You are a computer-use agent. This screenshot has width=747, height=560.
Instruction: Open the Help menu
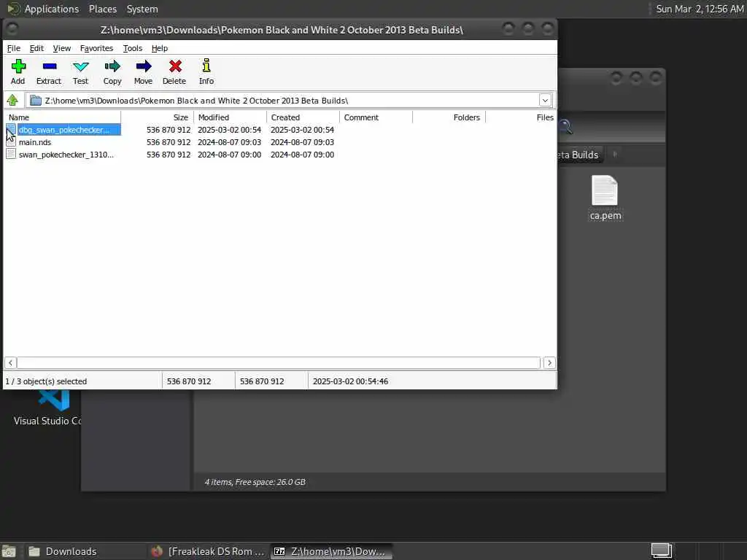160,48
